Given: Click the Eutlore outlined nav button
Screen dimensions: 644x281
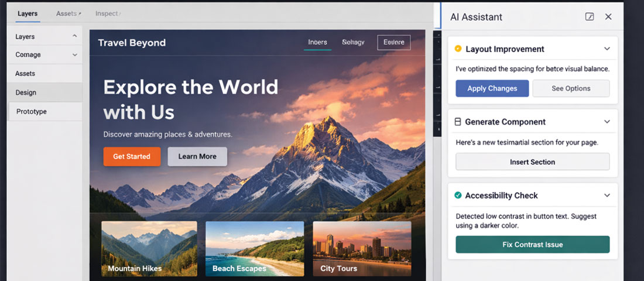Looking at the screenshot, I should (394, 42).
